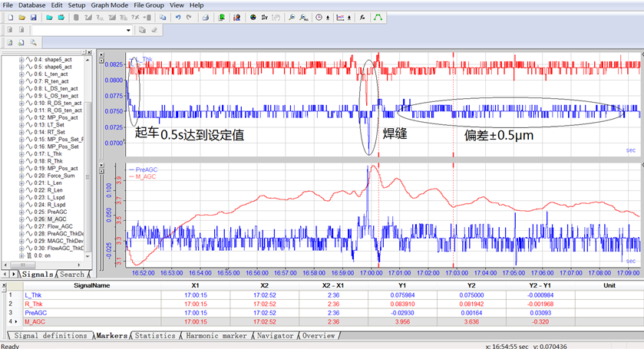Click the clock time-axis icon
This screenshot has height=349, width=644.
(319, 17)
